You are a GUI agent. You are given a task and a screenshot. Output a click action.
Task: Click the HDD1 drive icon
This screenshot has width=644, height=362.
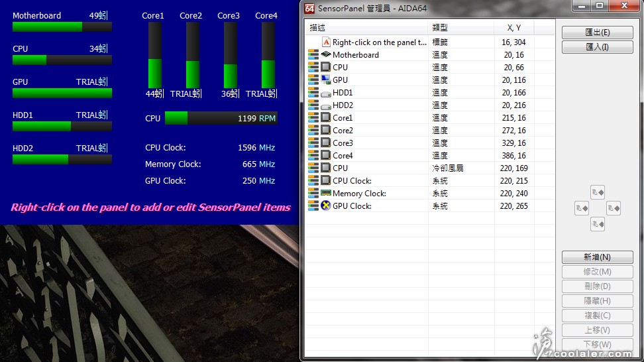[x=326, y=93]
